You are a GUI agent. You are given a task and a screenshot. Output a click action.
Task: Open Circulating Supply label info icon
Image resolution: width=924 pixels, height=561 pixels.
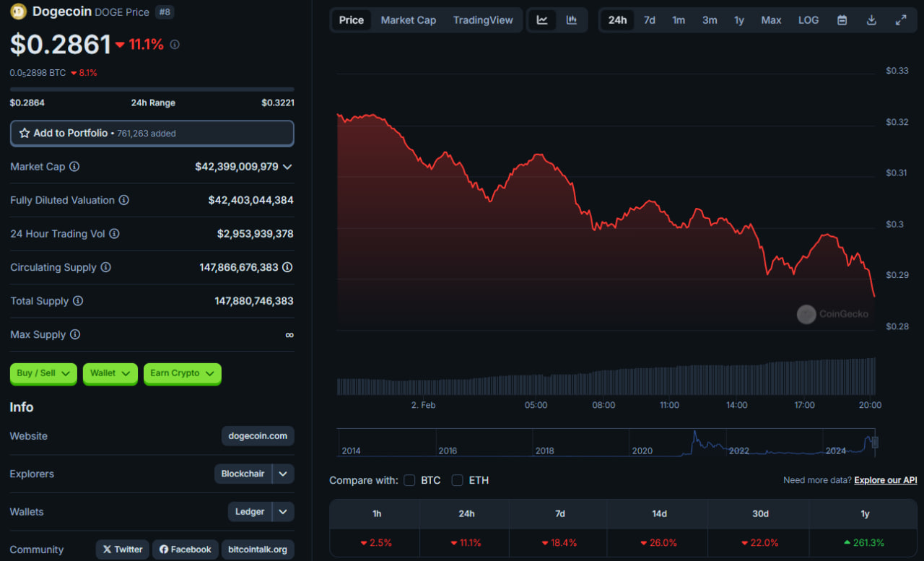(105, 267)
